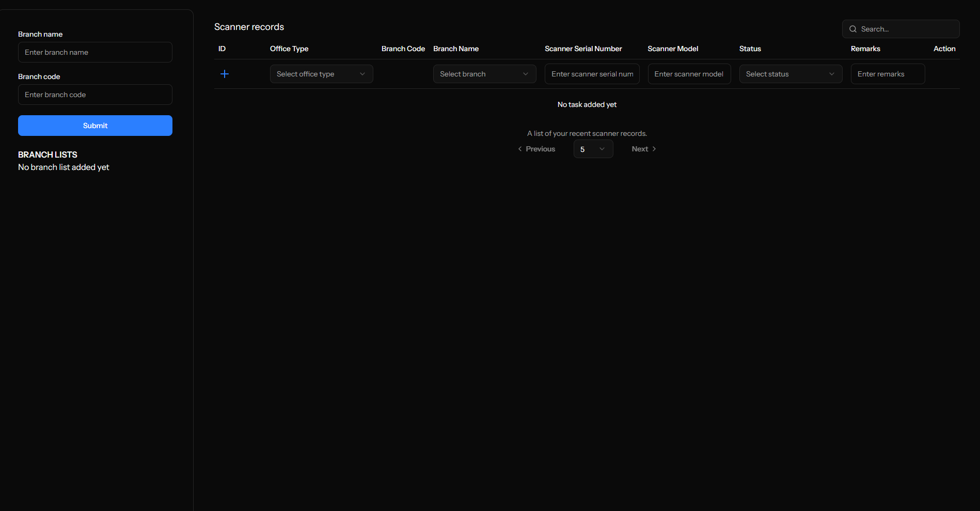Image resolution: width=980 pixels, height=511 pixels.
Task: Change rows per page dropdown showing 5
Action: [593, 149]
